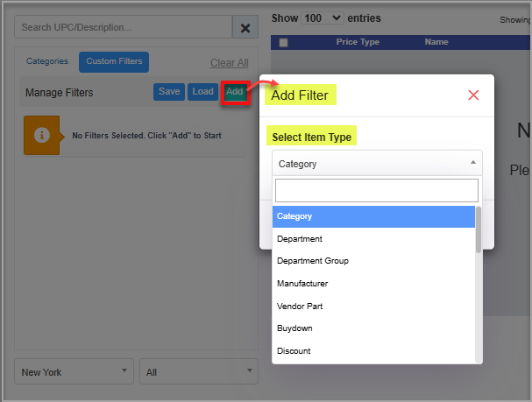Pick the Buydown option
Image resolution: width=532 pixels, height=402 pixels.
pyautogui.click(x=294, y=328)
